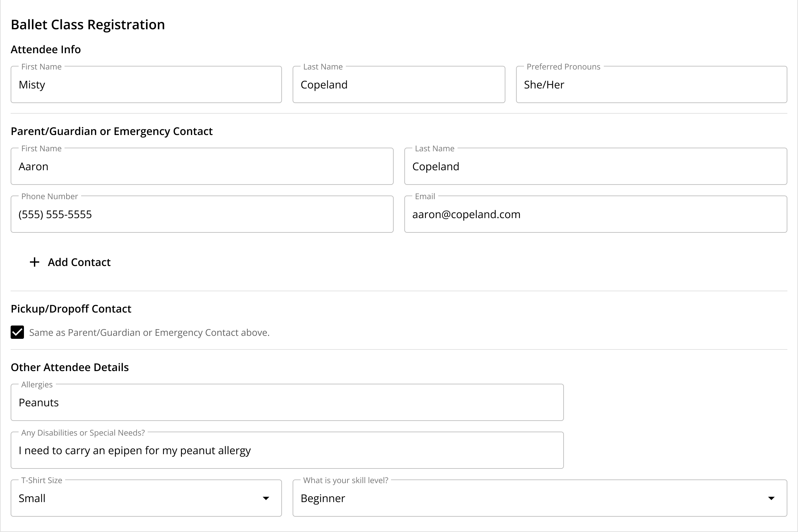The height and width of the screenshot is (532, 798).
Task: Click the selected value Small
Action: [x=32, y=498]
